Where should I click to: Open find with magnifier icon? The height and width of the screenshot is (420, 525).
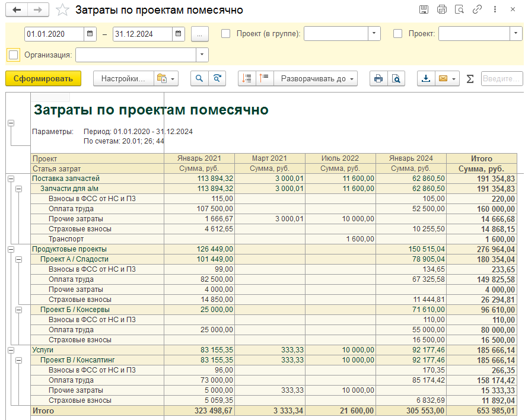[199, 79]
